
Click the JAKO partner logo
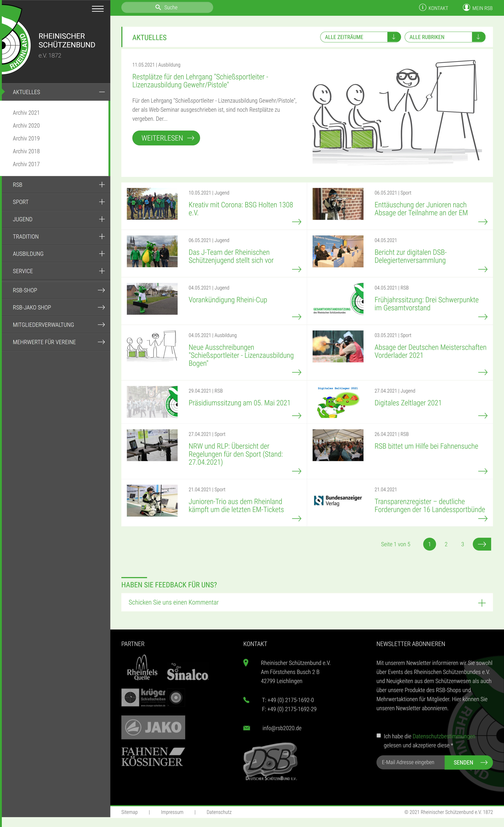(153, 727)
